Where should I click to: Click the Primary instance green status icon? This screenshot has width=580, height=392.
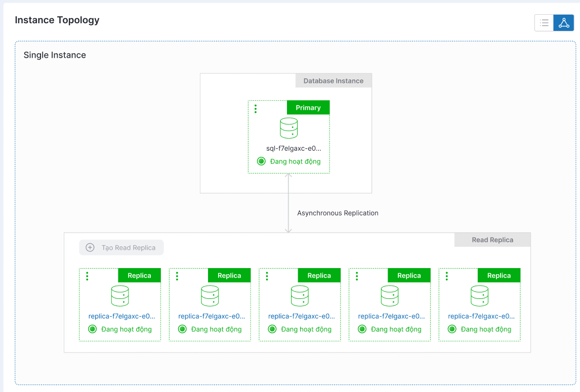261,161
